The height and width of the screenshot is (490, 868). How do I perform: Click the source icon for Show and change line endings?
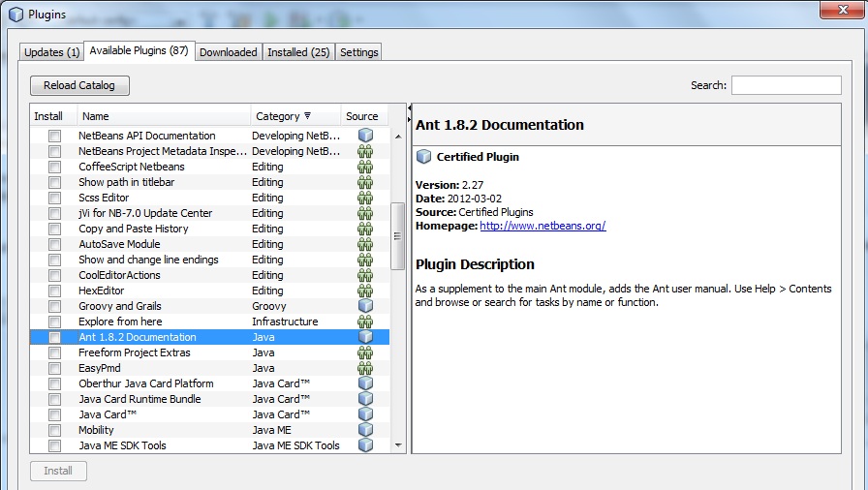pos(365,260)
